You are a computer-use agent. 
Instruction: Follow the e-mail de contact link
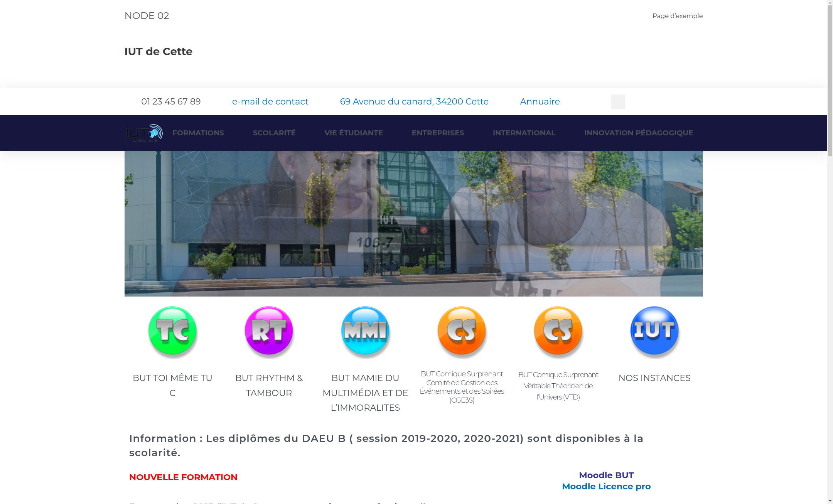pos(270,102)
